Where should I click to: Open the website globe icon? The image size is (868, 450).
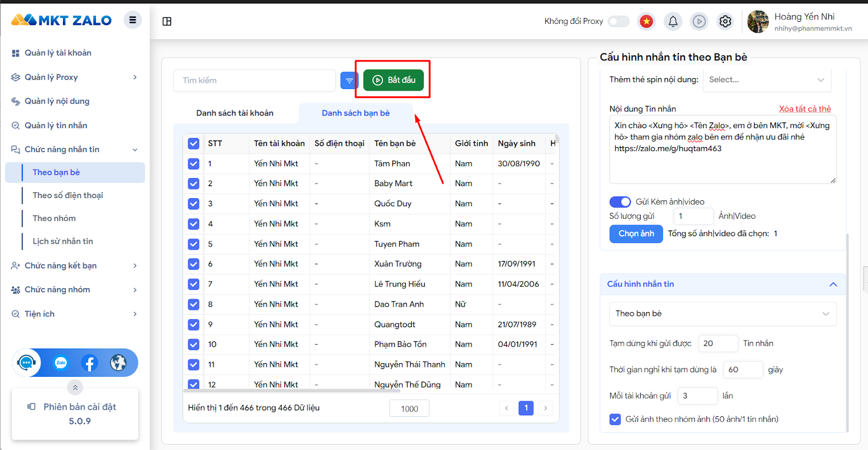[118, 363]
